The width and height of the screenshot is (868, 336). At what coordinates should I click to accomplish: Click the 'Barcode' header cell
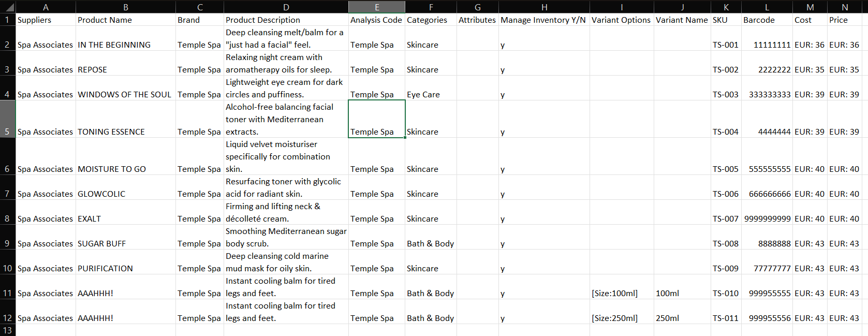point(767,20)
